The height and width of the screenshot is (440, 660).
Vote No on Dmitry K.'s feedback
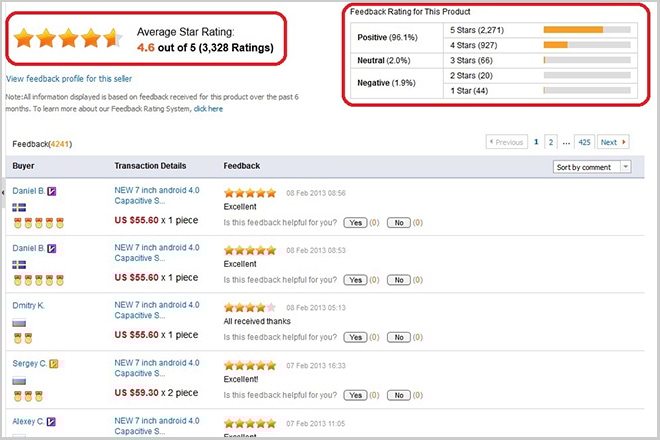397,338
